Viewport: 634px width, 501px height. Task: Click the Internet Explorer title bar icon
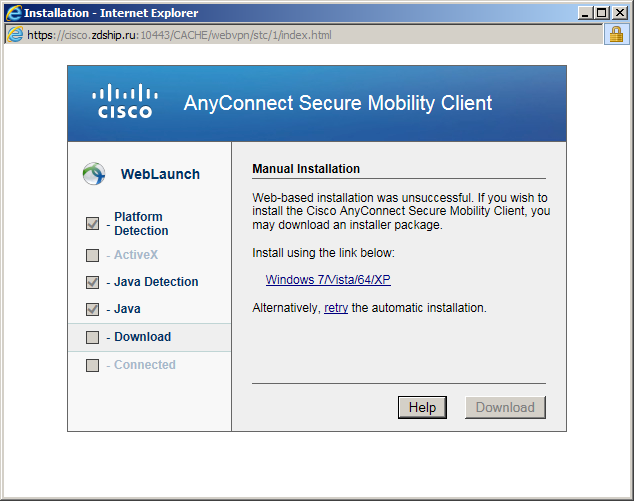click(x=13, y=13)
